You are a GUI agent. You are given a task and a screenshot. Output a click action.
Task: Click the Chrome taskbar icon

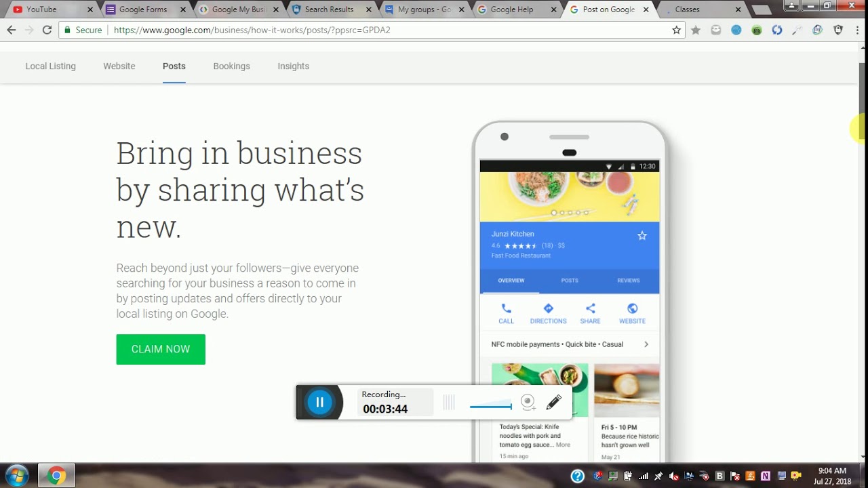click(x=56, y=476)
